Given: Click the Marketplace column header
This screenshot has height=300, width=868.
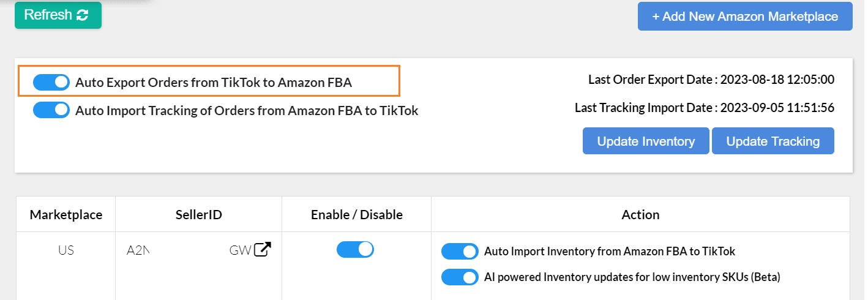Looking at the screenshot, I should click(x=66, y=214).
